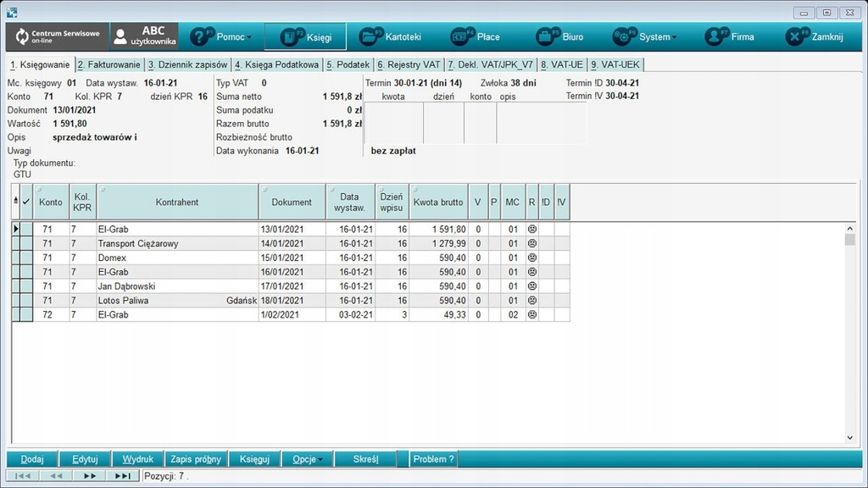The image size is (868, 488).
Task: Open the Pomoc help menu
Action: [x=221, y=37]
